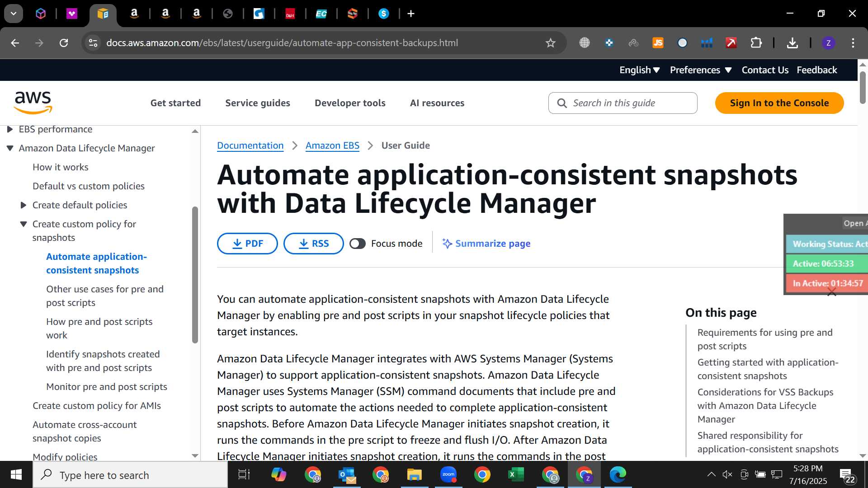Click the Search in this guide field
The height and width of the screenshot is (488, 868).
click(623, 103)
